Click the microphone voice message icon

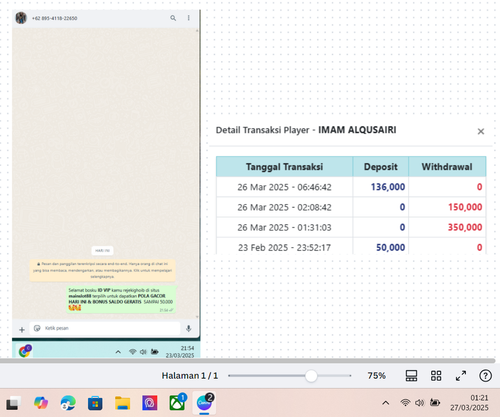click(x=189, y=329)
